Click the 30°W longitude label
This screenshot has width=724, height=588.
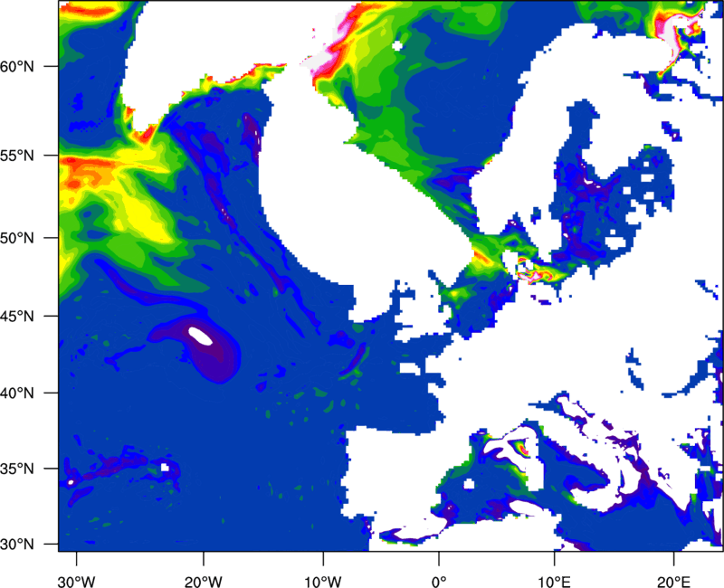pos(76,582)
